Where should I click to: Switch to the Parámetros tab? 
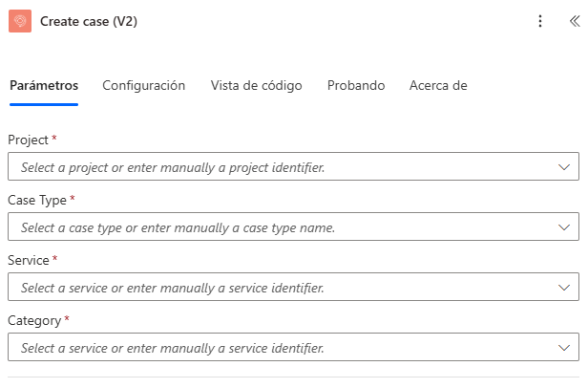coord(44,86)
